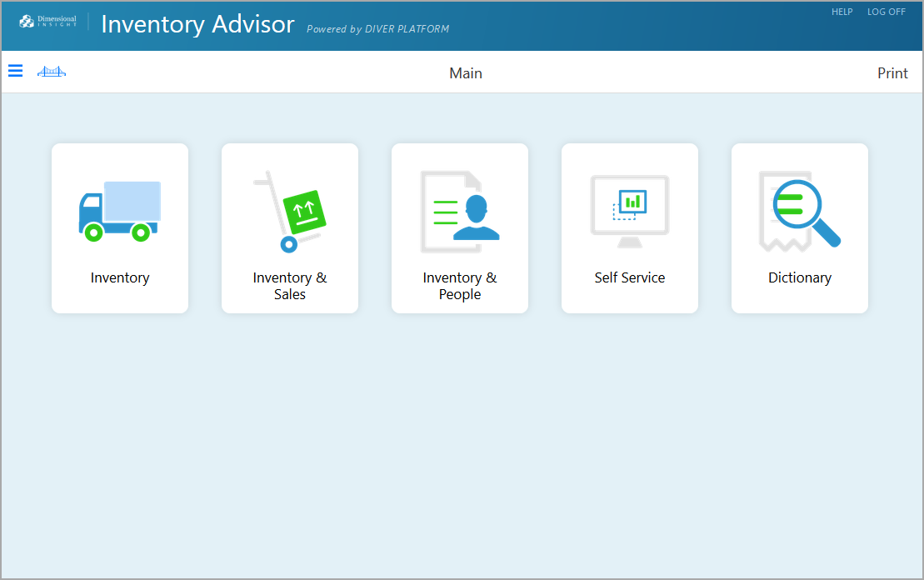Select the Self Service tile label
This screenshot has height=580, width=924.
[x=629, y=277]
